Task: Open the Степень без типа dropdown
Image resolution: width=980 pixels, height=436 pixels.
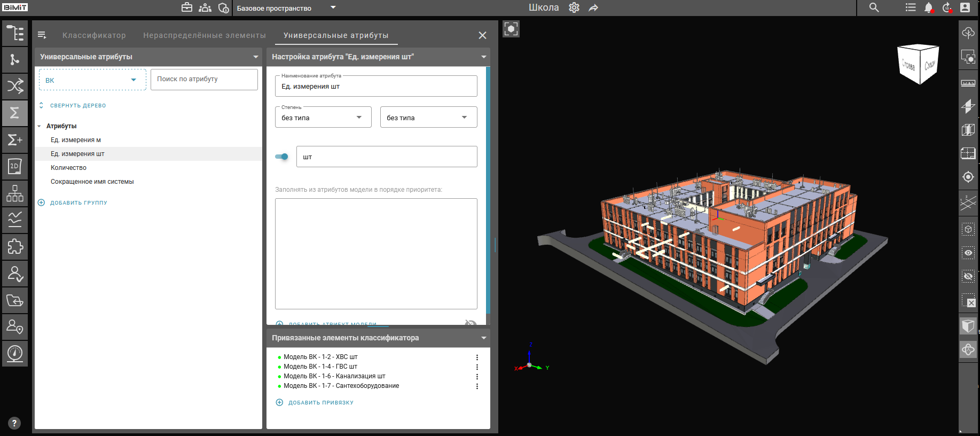Action: [x=323, y=117]
